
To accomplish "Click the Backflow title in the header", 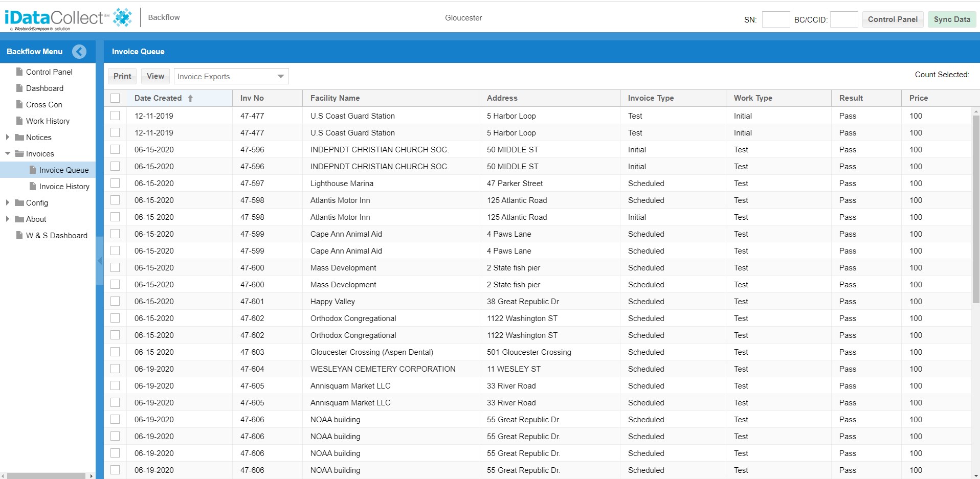I will (164, 17).
